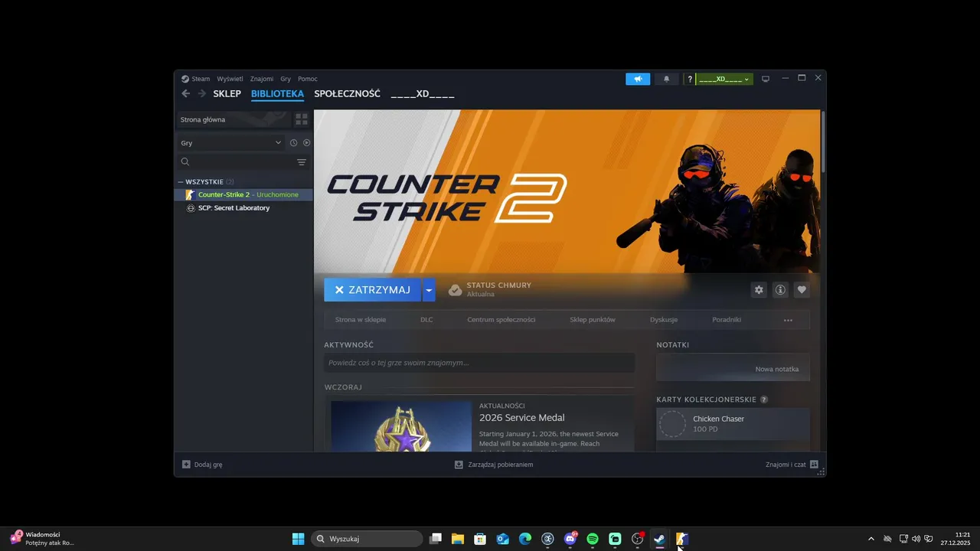Screen dimensions: 980x551
Task: Stop the game with ZATRZYMAJ button
Action: [x=373, y=290]
